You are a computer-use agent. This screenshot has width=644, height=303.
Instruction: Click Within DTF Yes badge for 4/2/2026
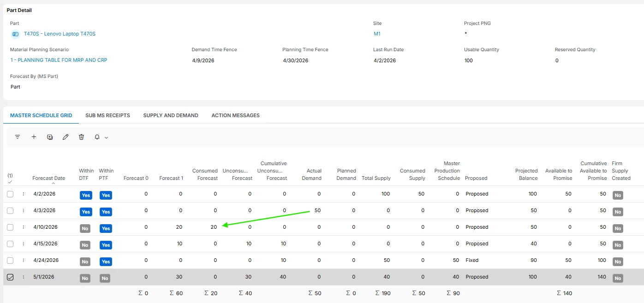click(86, 195)
